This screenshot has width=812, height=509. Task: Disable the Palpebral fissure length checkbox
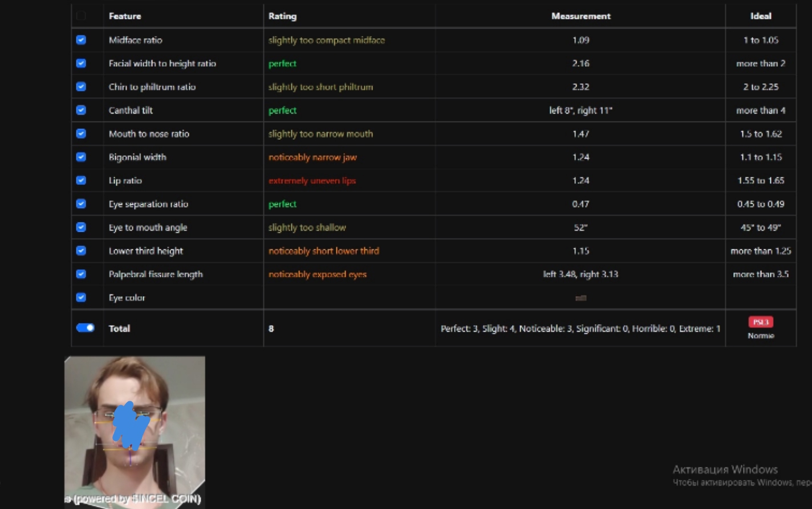(81, 274)
